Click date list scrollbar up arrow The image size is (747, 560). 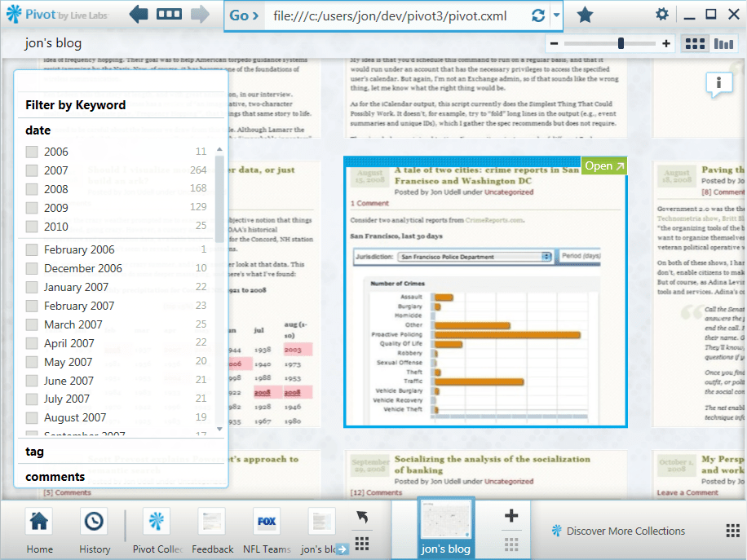coord(219,149)
